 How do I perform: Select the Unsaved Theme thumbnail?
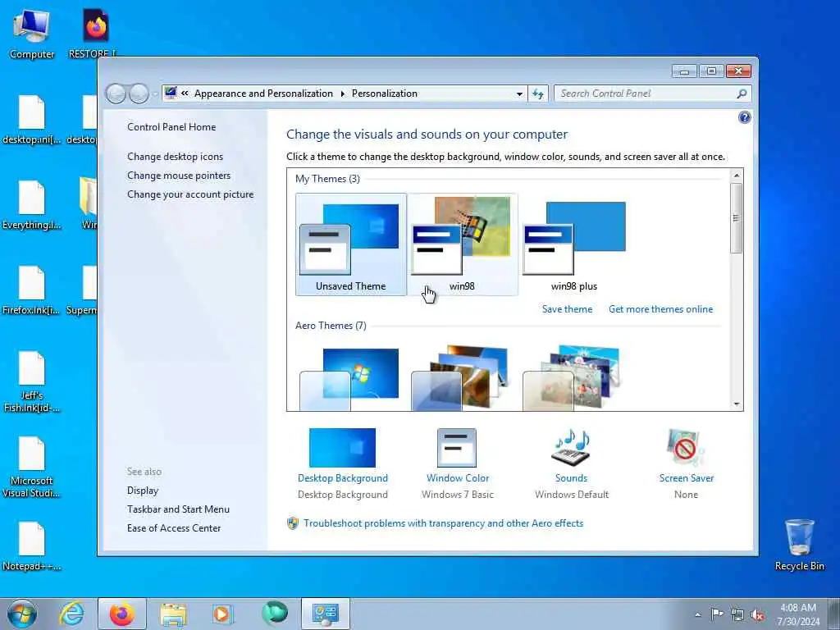tap(351, 244)
